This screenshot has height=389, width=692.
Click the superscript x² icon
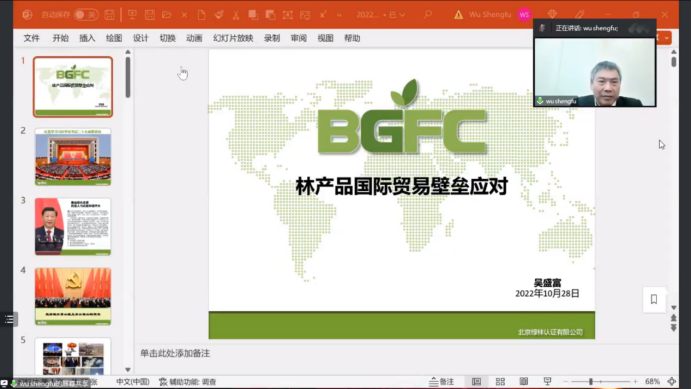323,15
